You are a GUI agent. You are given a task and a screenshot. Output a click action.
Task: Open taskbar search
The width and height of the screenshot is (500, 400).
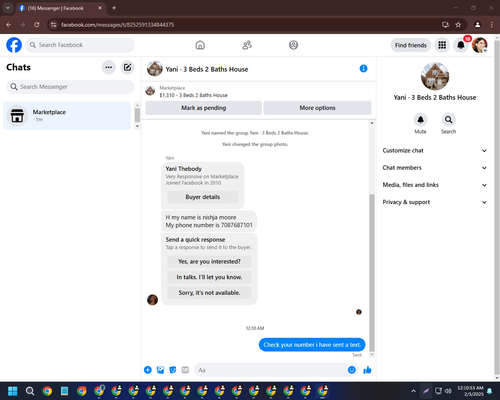(30, 391)
